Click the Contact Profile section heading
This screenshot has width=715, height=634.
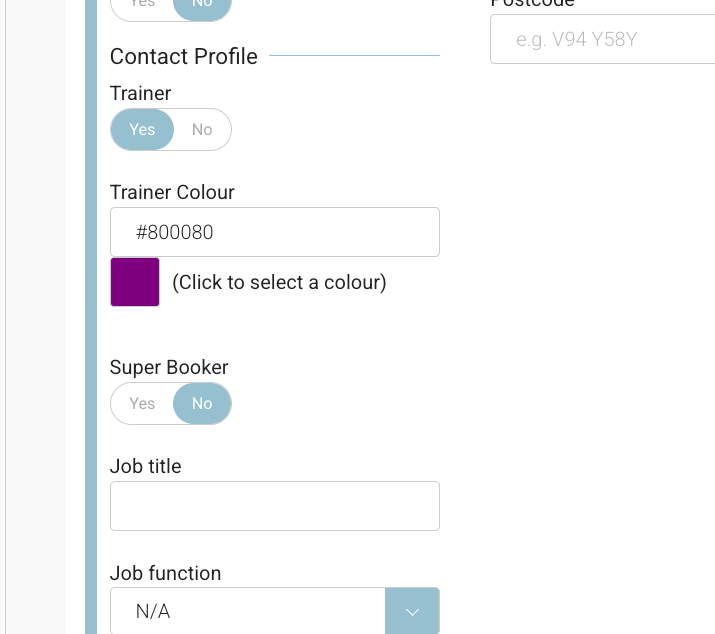(x=184, y=57)
